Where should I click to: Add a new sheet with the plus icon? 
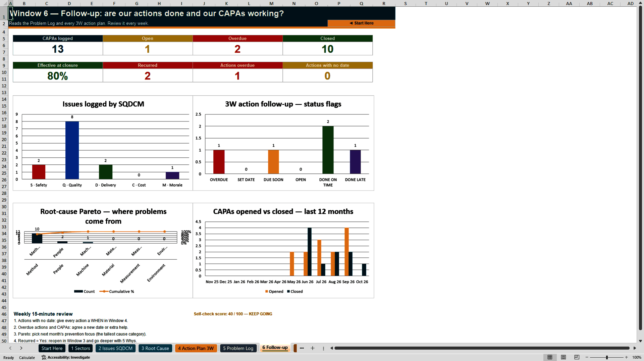(x=313, y=348)
